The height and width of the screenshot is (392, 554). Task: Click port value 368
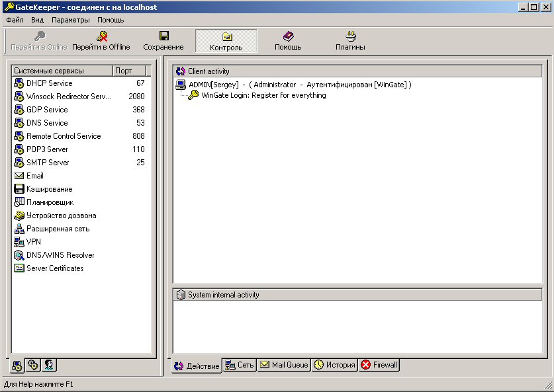pos(138,110)
